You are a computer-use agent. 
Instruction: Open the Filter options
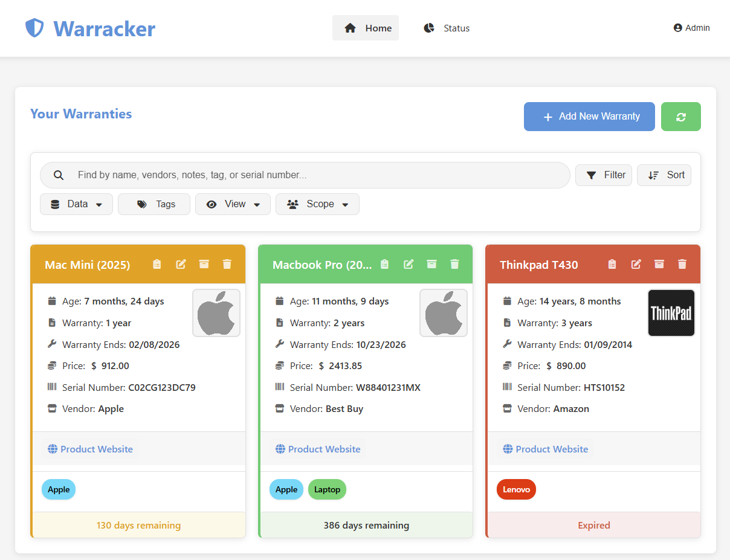coord(604,175)
